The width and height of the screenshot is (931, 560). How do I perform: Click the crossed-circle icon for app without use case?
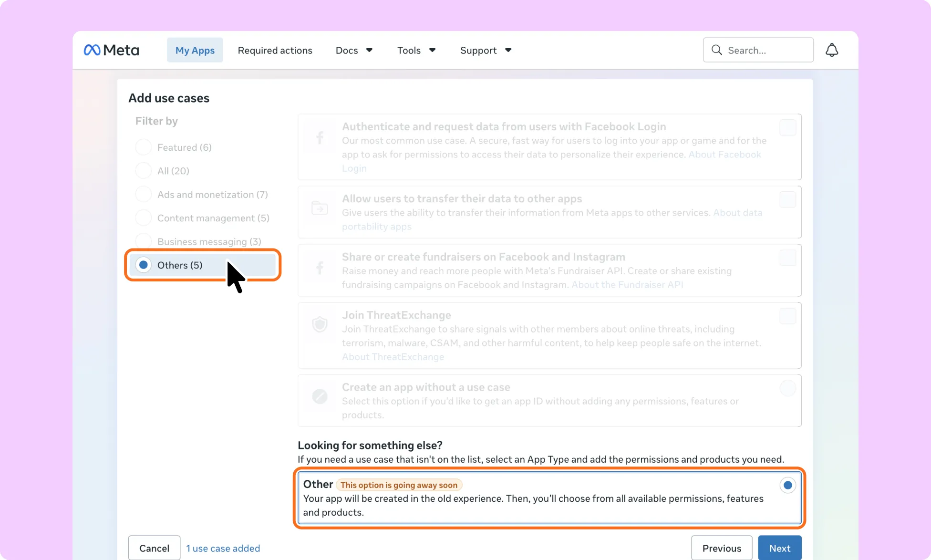[320, 396]
